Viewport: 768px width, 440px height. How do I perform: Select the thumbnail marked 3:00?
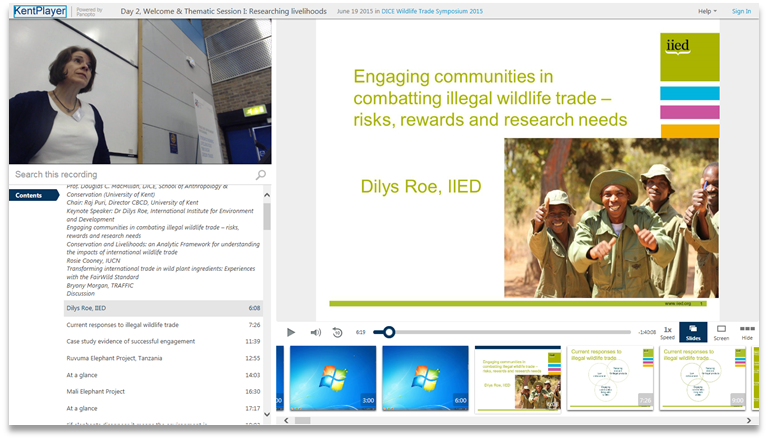[x=333, y=378]
